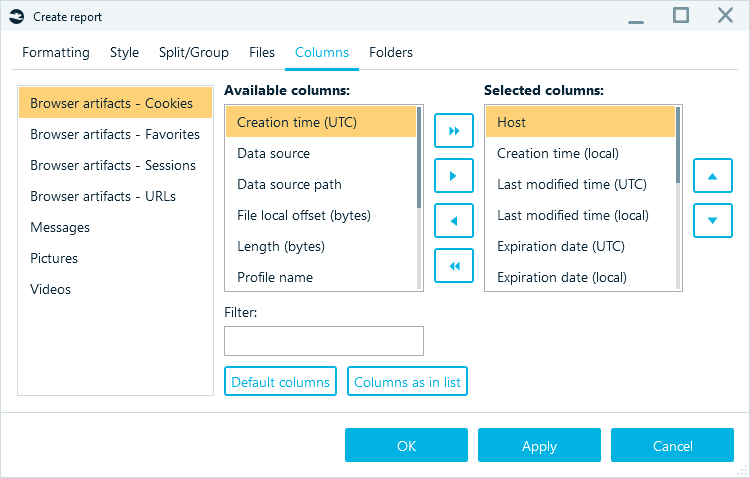
Task: Select Last modified time (UTC) selected column
Action: click(580, 184)
